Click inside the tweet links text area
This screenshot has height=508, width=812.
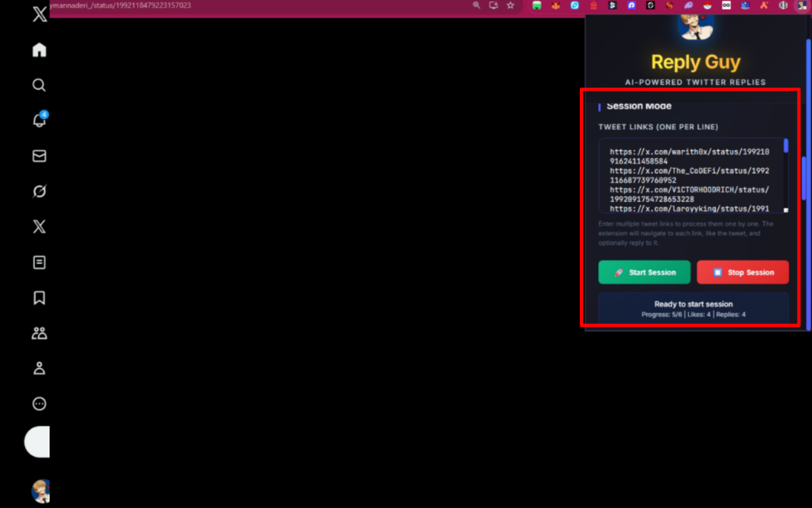click(693, 176)
